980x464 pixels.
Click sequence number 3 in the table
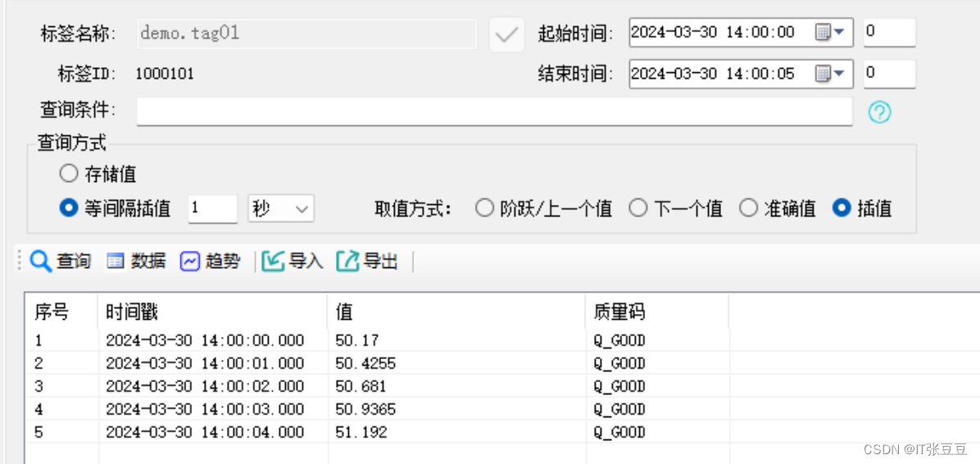coord(39,386)
